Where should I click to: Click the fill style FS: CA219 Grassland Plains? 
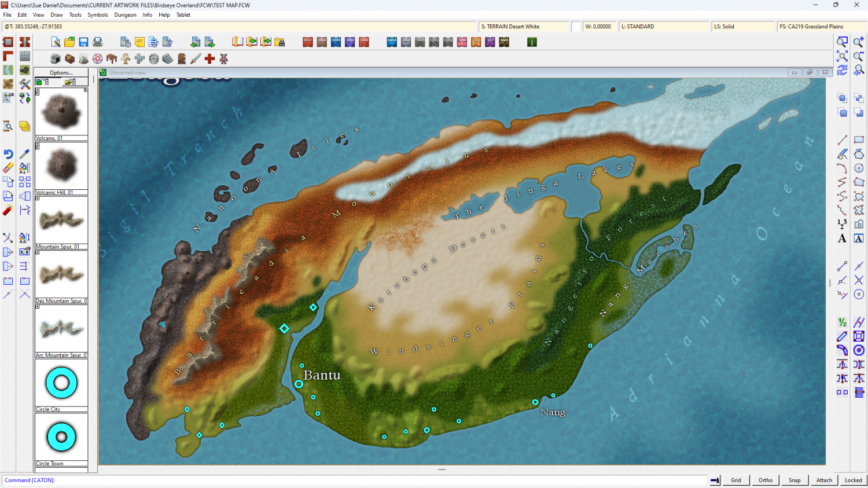pos(822,27)
